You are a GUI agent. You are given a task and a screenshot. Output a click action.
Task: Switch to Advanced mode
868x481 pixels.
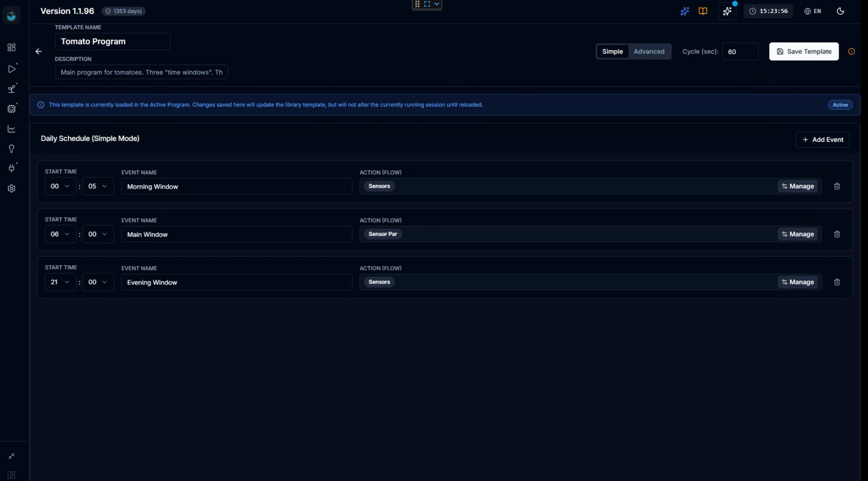tap(649, 52)
